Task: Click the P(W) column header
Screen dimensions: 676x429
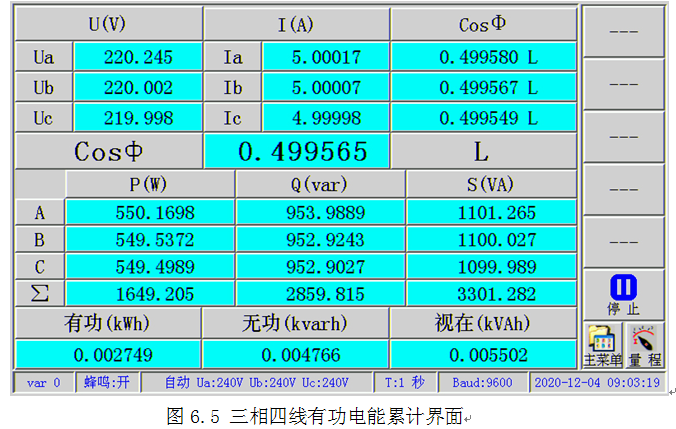Action: pos(150,184)
